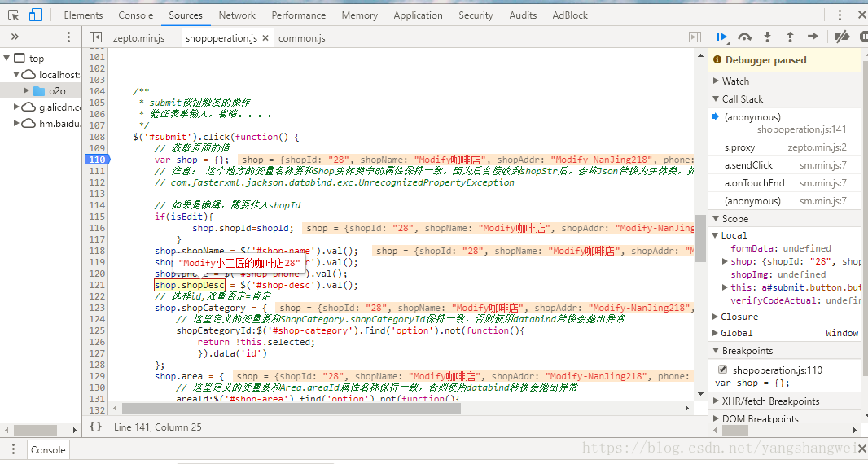Screen dimensions: 868x464
Task: Select s.proxy frame in Call Stack
Action: [739, 147]
